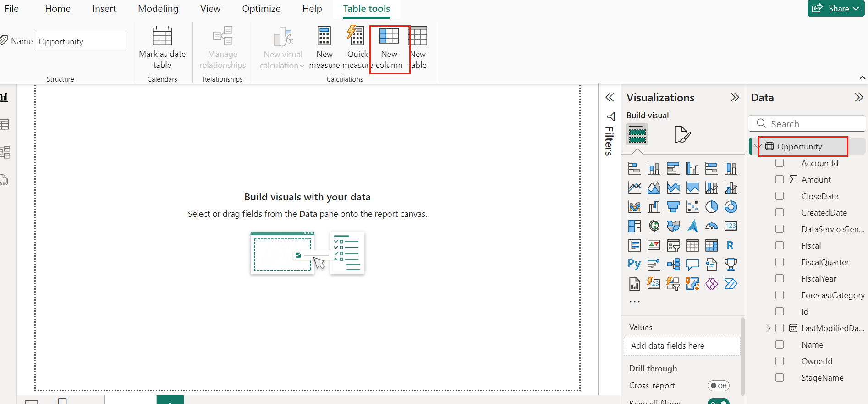The image size is (868, 404).
Task: Click the New column icon
Action: point(389,37)
